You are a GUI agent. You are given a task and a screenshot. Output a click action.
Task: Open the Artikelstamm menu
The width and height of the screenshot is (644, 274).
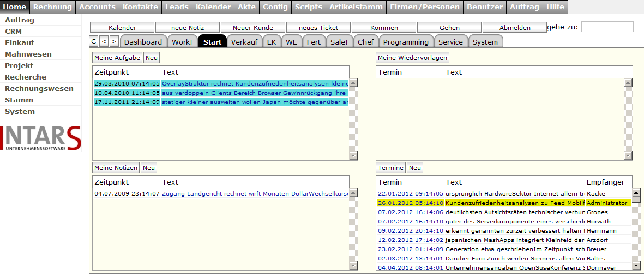point(356,7)
